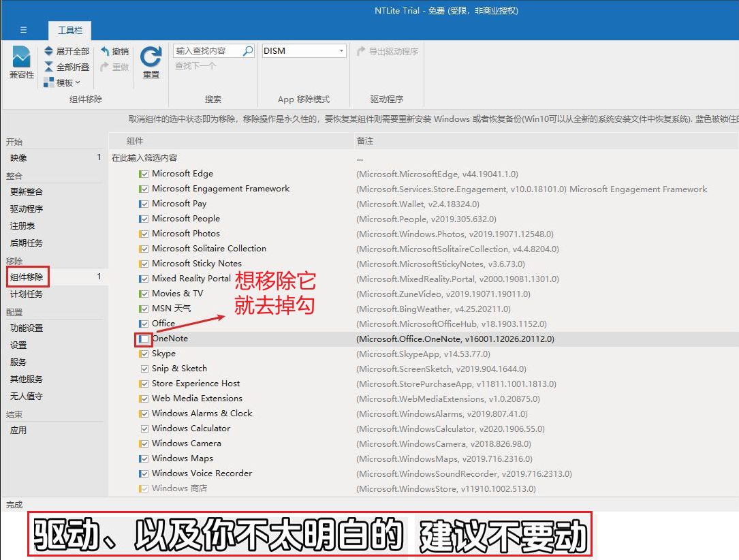Uncheck the Microsoft Edge checkbox
The height and width of the screenshot is (560, 739).
(144, 174)
